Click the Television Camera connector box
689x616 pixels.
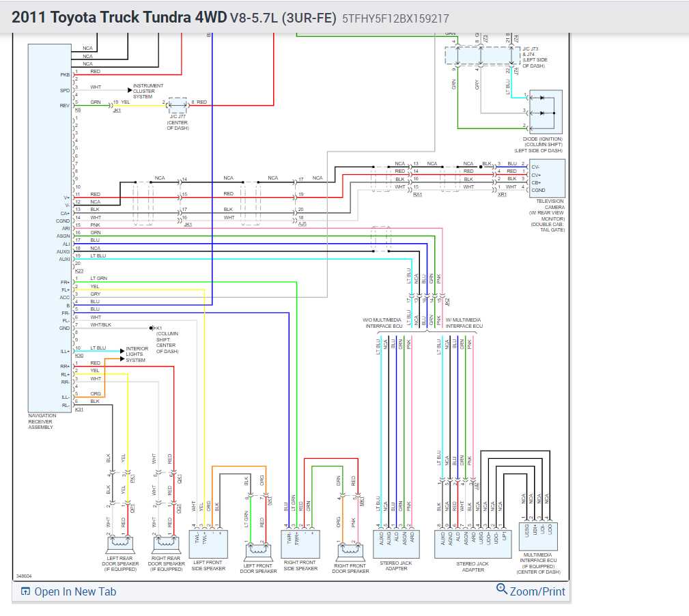547,178
